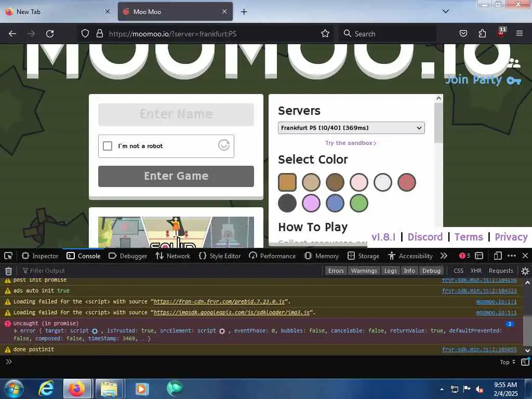
Task: Switch to the New Tab browser tab
Action: 57,11
